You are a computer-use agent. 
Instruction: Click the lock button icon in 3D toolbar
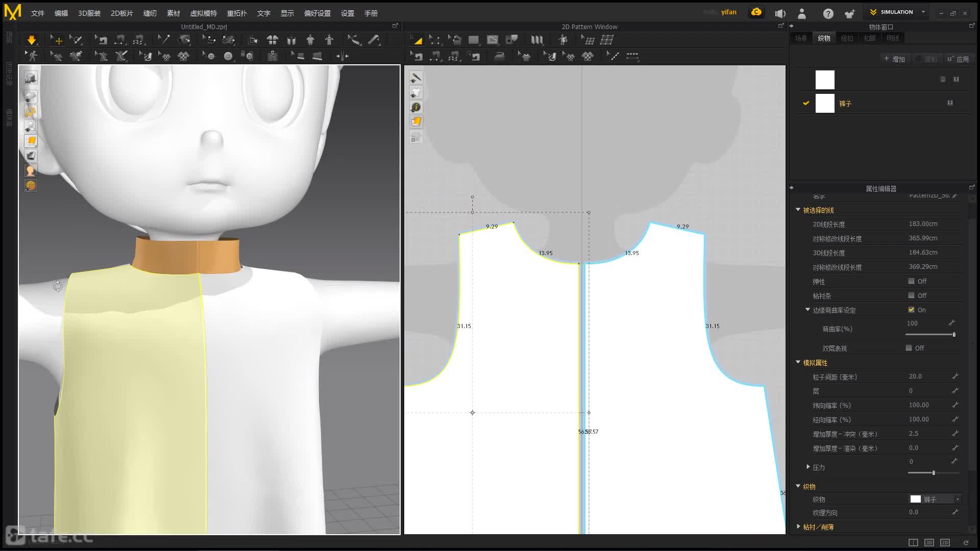tap(247, 56)
